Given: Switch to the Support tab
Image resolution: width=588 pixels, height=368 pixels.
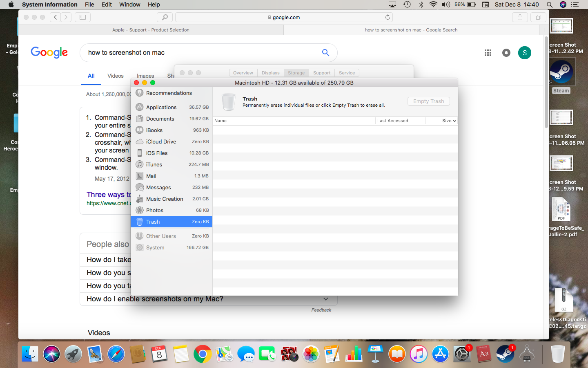Looking at the screenshot, I should pos(322,73).
